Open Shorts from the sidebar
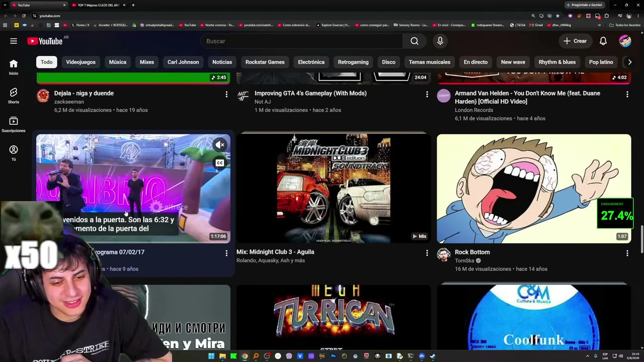The image size is (644, 362). [x=14, y=96]
